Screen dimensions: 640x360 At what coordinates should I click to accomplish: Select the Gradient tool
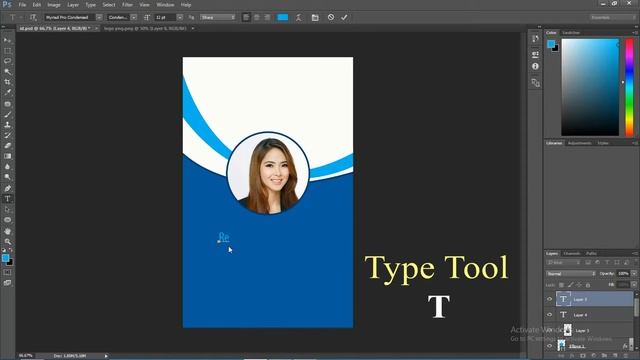click(7, 156)
